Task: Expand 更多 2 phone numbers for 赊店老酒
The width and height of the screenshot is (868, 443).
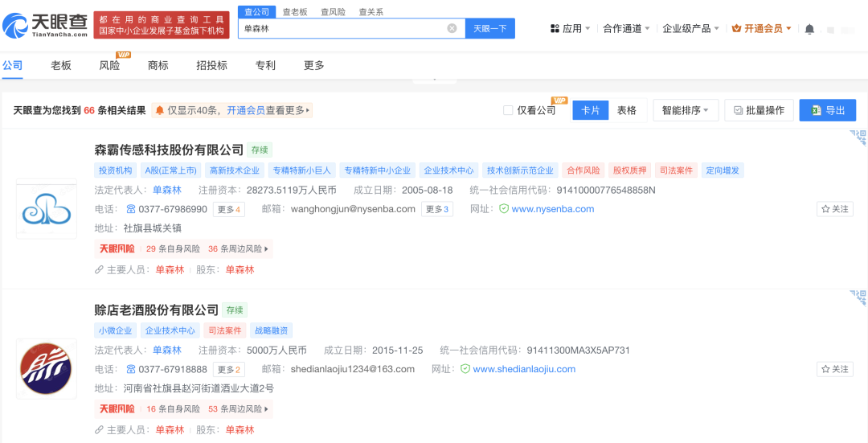Action: (x=228, y=369)
